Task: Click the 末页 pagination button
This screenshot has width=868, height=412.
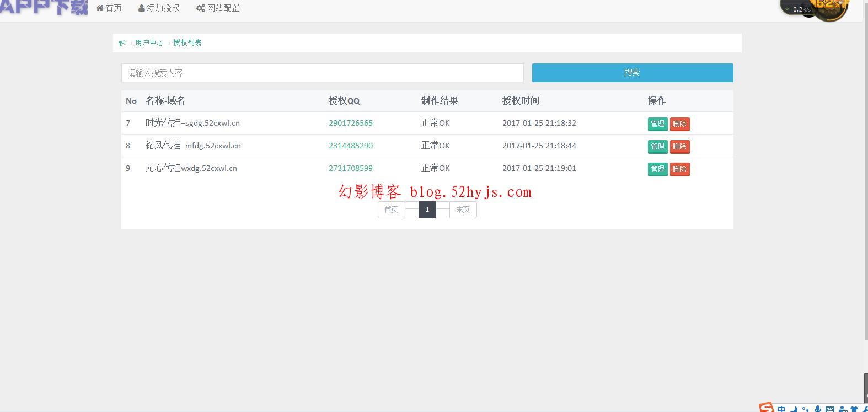Action: (x=463, y=210)
